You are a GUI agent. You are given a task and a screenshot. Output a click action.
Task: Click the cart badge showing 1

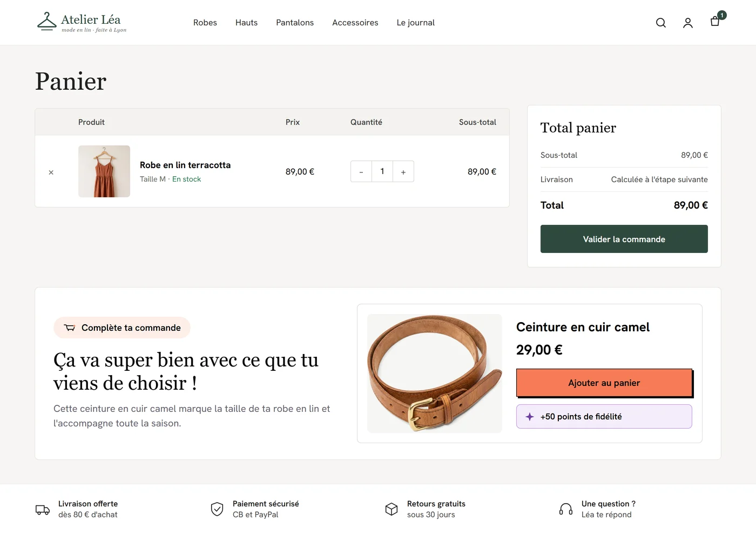[x=722, y=15]
